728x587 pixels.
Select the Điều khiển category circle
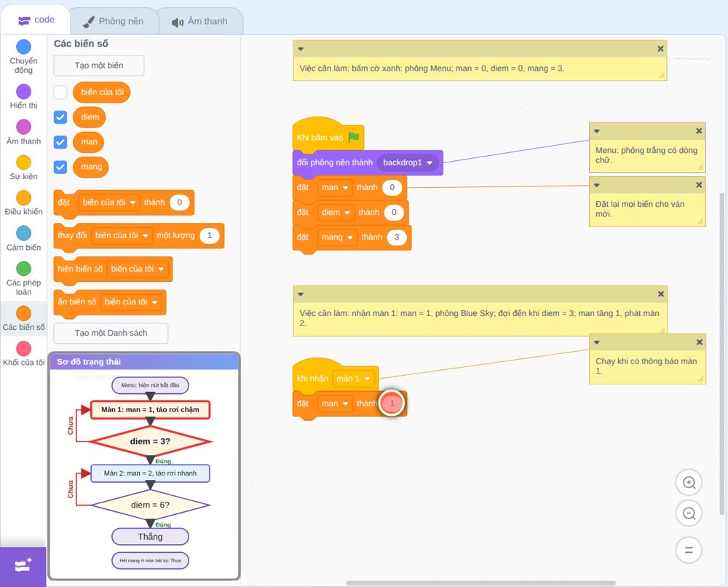(24, 198)
